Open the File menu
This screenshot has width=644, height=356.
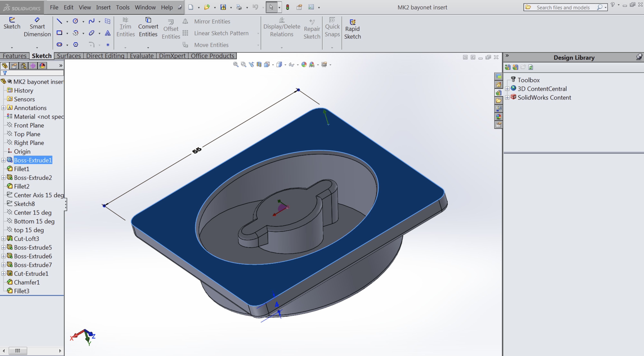click(54, 7)
